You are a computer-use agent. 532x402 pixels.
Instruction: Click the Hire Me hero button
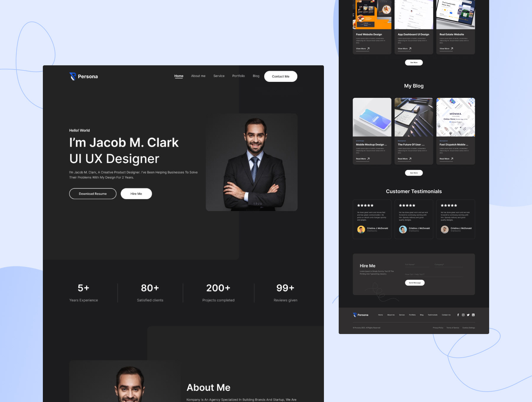[136, 194]
